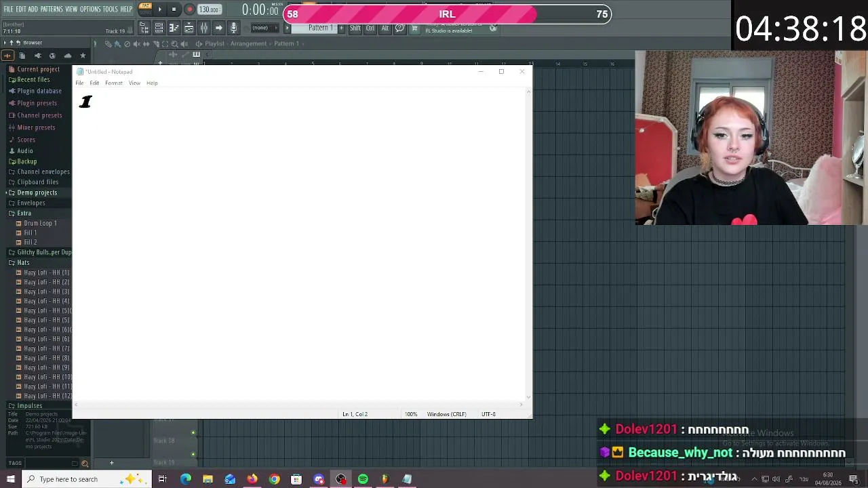Open FL Studio TOOLS menu

point(111,9)
